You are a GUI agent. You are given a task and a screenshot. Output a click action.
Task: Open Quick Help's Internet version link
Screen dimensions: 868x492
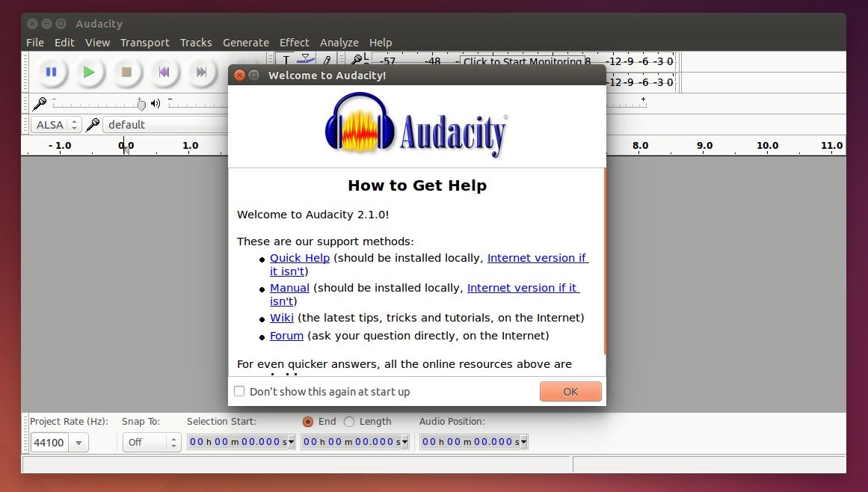click(x=537, y=258)
